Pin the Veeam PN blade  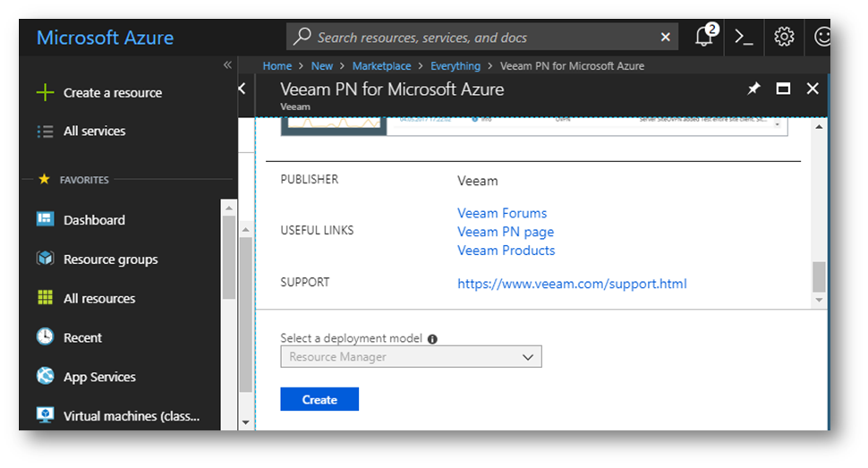(753, 89)
